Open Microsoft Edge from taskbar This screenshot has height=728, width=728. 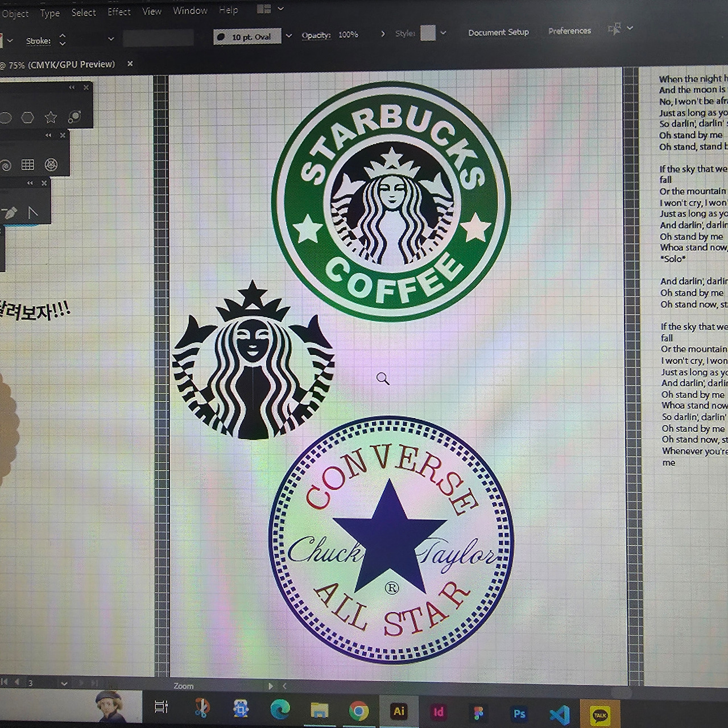click(x=280, y=709)
